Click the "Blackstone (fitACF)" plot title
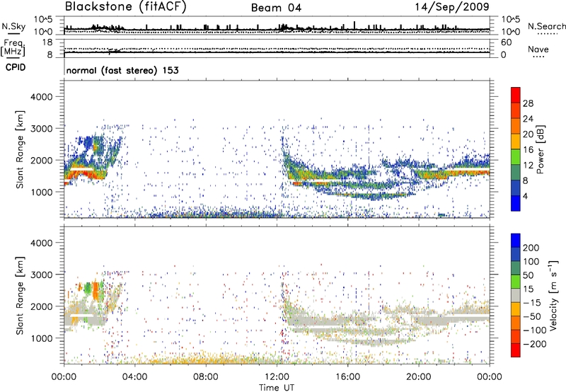The width and height of the screenshot is (566, 392). 126,7
